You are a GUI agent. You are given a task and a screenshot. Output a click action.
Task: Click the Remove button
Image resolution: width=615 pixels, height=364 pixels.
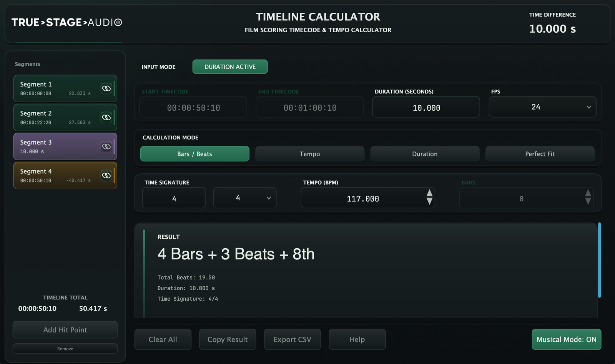(65, 349)
